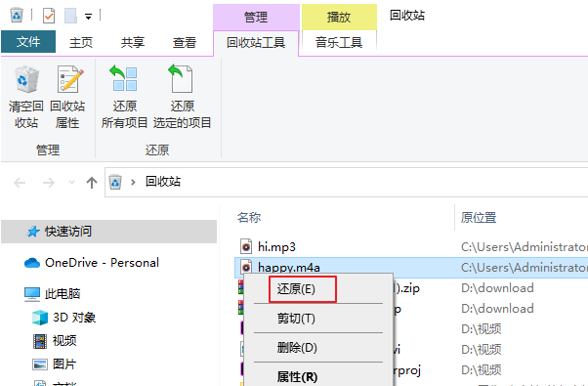Click the 快速访问 star icon
Screen dimensions: 588x386
33,232
